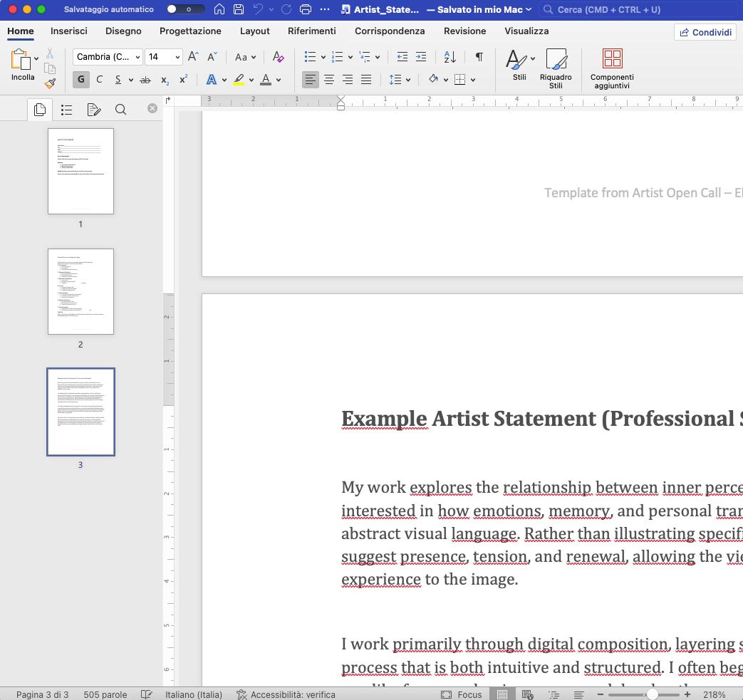Viewport: 743px width, 700px height.
Task: Toggle italic C formatting
Action: pos(99,80)
